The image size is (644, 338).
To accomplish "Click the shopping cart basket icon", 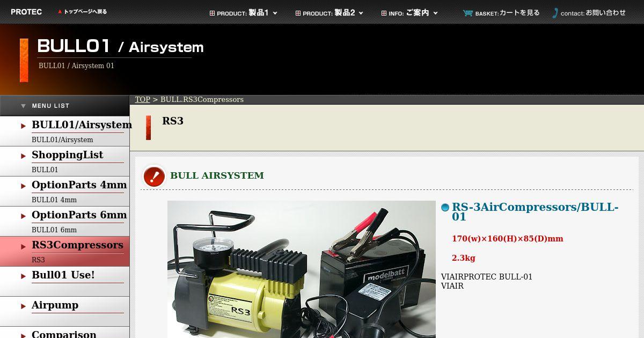I will [468, 13].
